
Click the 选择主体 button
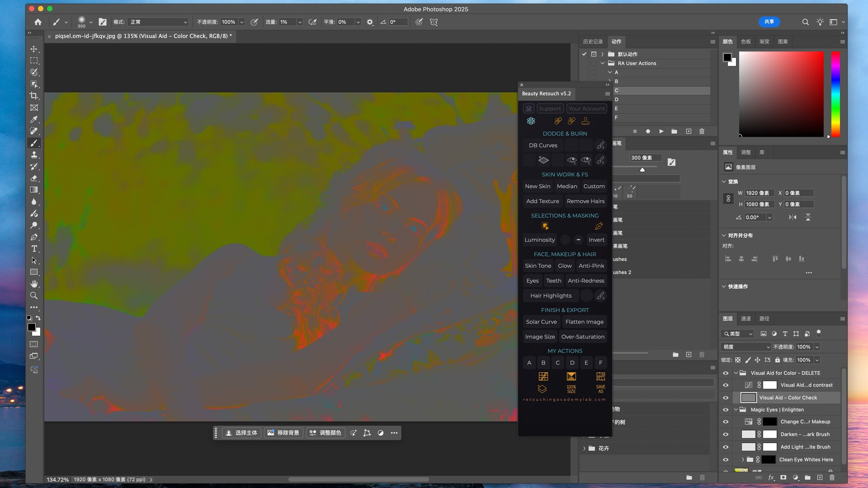click(x=241, y=433)
